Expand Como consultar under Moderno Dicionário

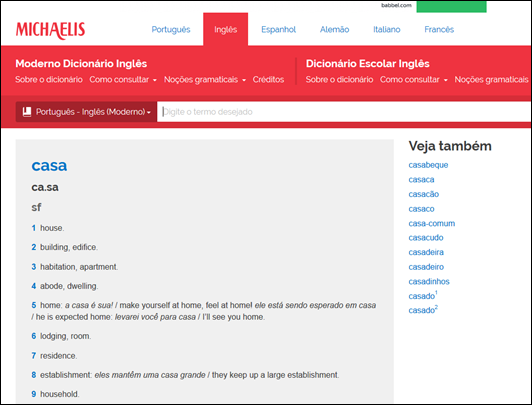[x=123, y=80]
